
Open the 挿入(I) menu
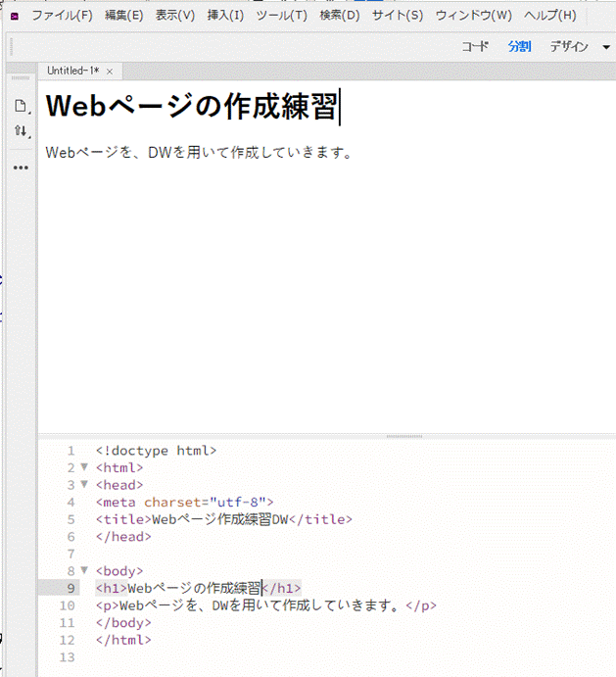click(x=225, y=16)
